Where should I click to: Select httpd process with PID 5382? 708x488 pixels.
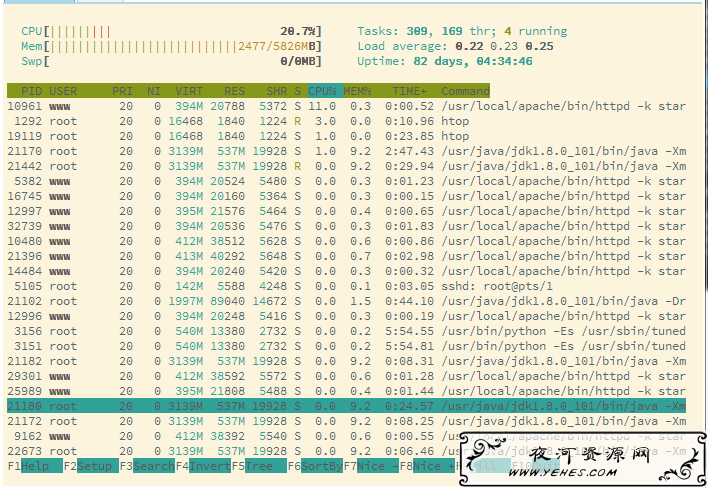click(x=346, y=181)
